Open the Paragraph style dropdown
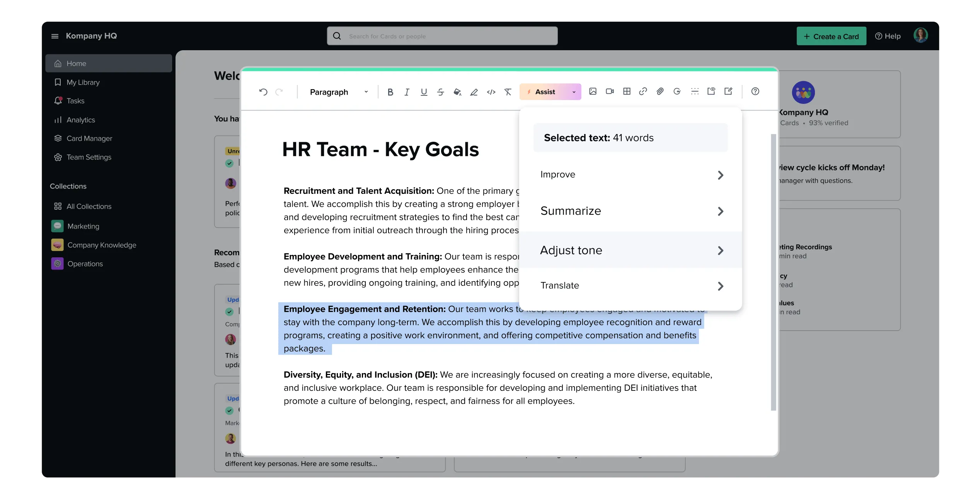The height and width of the screenshot is (499, 980). (338, 92)
